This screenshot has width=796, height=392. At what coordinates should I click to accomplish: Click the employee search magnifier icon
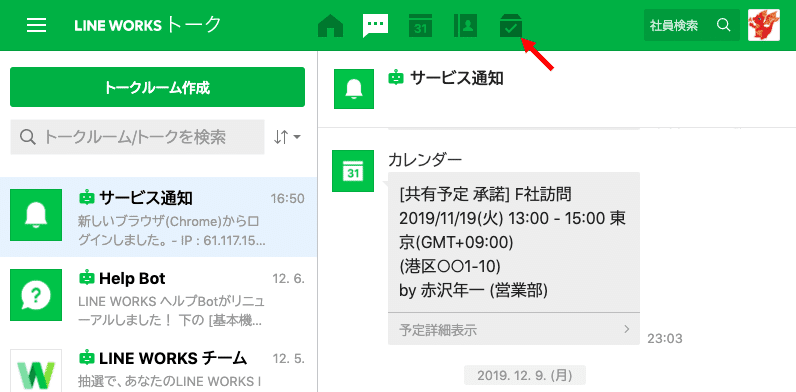(x=723, y=25)
